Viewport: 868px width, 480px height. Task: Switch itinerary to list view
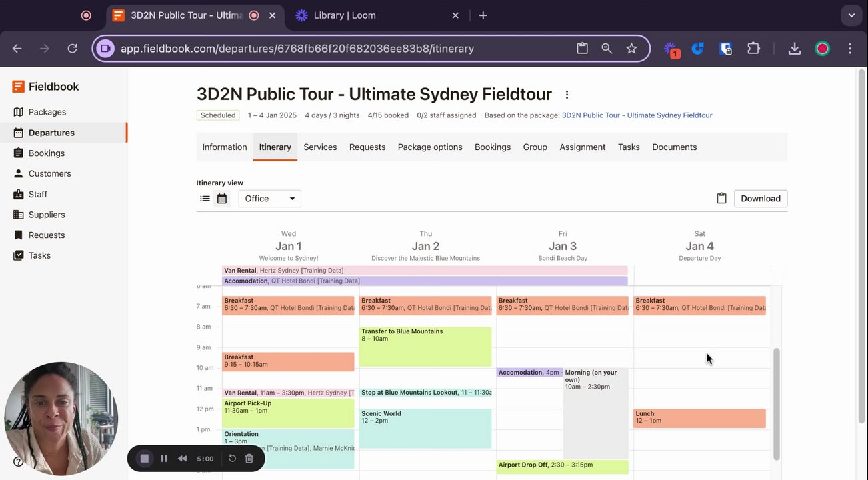coord(205,199)
